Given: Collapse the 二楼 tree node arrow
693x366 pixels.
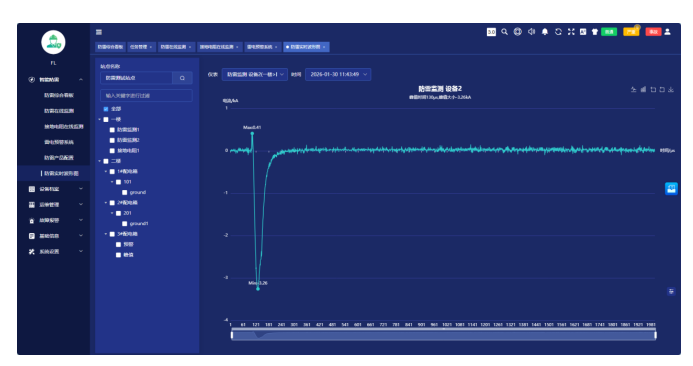Looking at the screenshot, I should (99, 161).
